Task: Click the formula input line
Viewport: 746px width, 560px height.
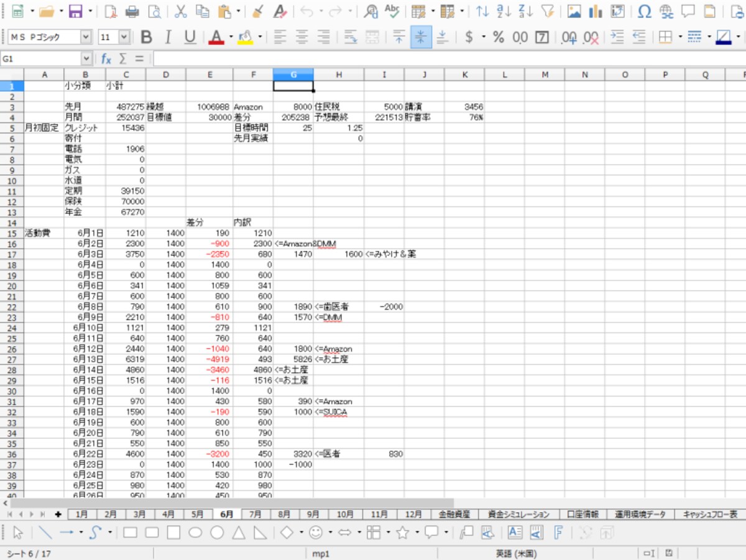Action: click(449, 58)
